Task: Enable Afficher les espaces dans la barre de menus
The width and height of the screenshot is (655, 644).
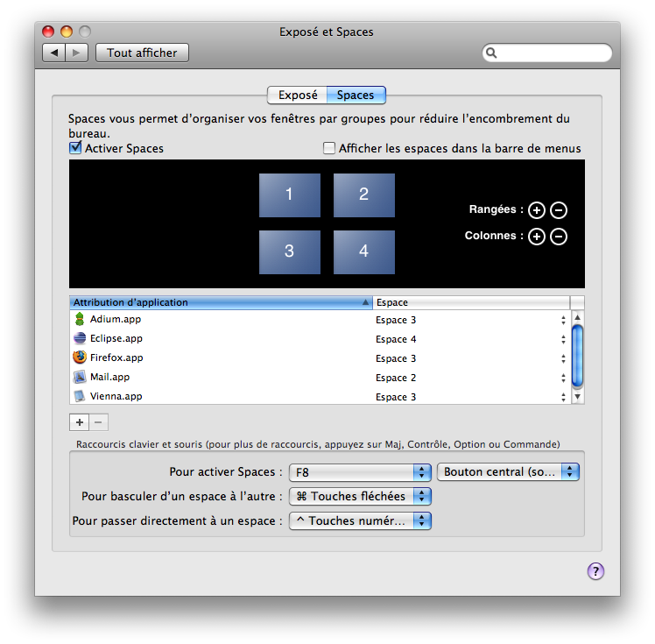Action: click(328, 148)
